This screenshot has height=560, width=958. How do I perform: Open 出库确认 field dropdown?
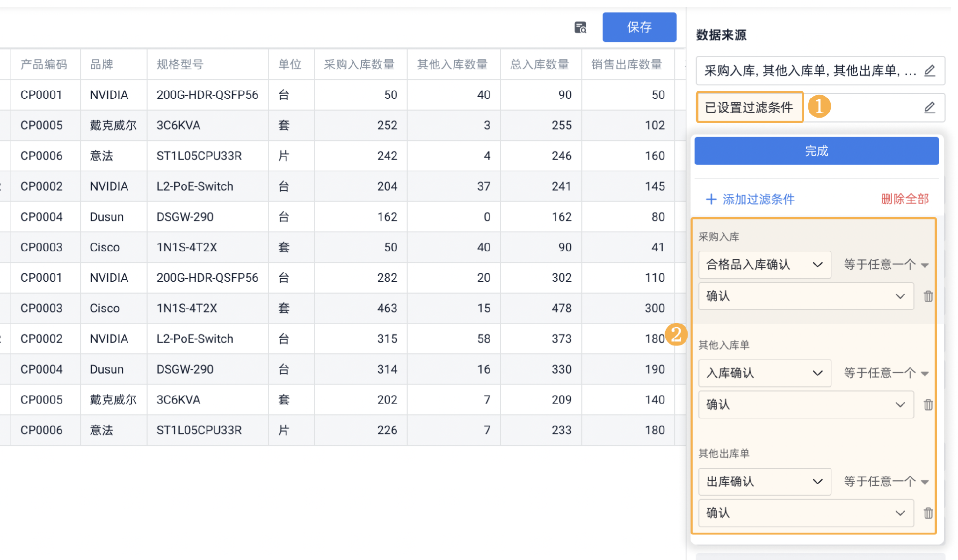tap(764, 482)
